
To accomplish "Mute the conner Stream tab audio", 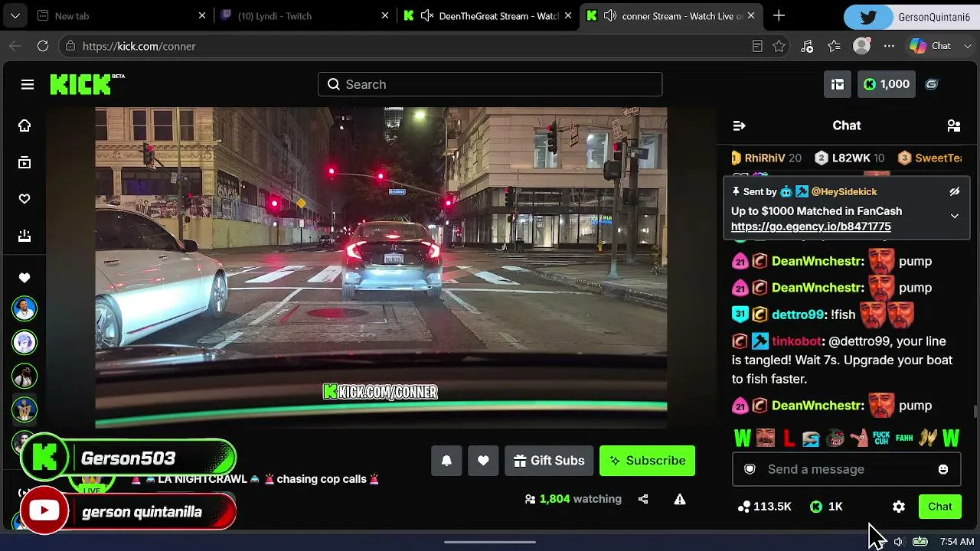I will pos(610,16).
